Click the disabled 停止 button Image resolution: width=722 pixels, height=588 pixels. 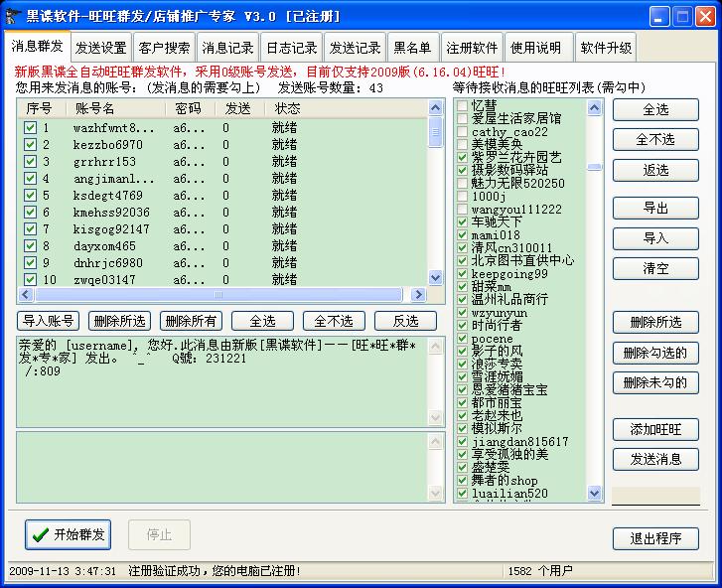pos(159,534)
